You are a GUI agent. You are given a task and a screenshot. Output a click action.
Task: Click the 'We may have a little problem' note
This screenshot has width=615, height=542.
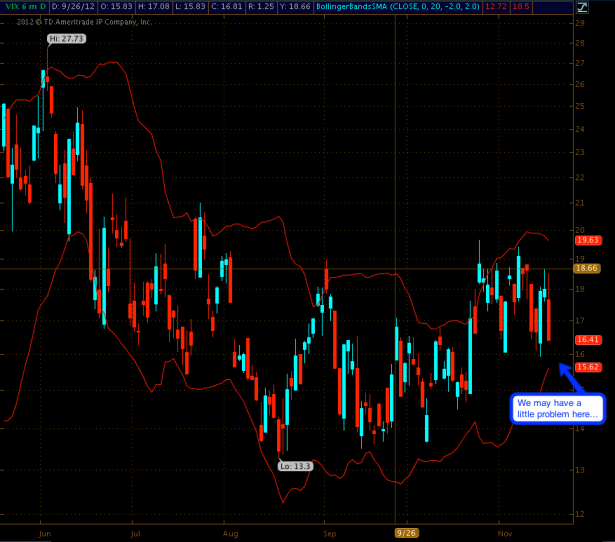[x=558, y=408]
